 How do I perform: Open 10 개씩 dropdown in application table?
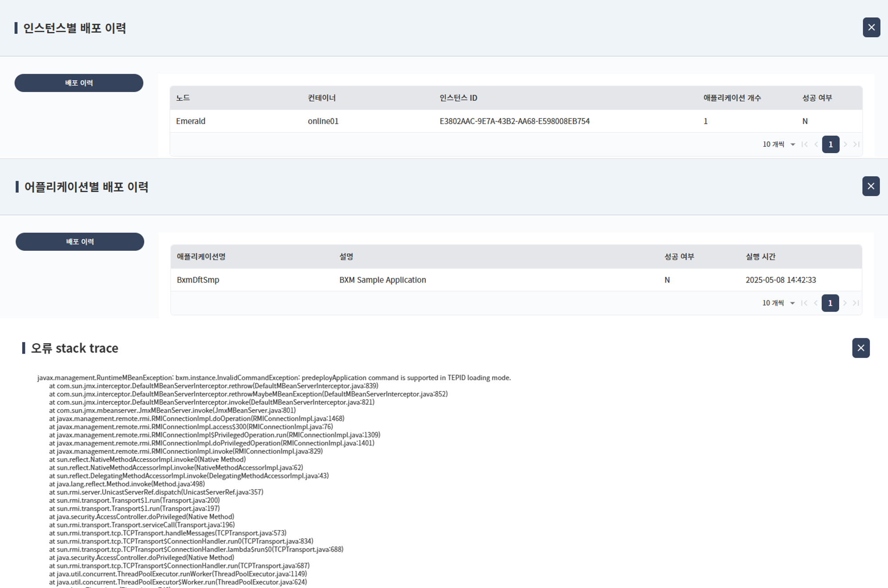pyautogui.click(x=778, y=303)
